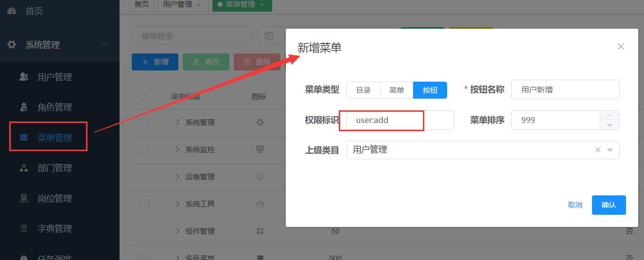Decrease 菜单排序 with down arrow
The width and height of the screenshot is (644, 260).
tap(610, 125)
